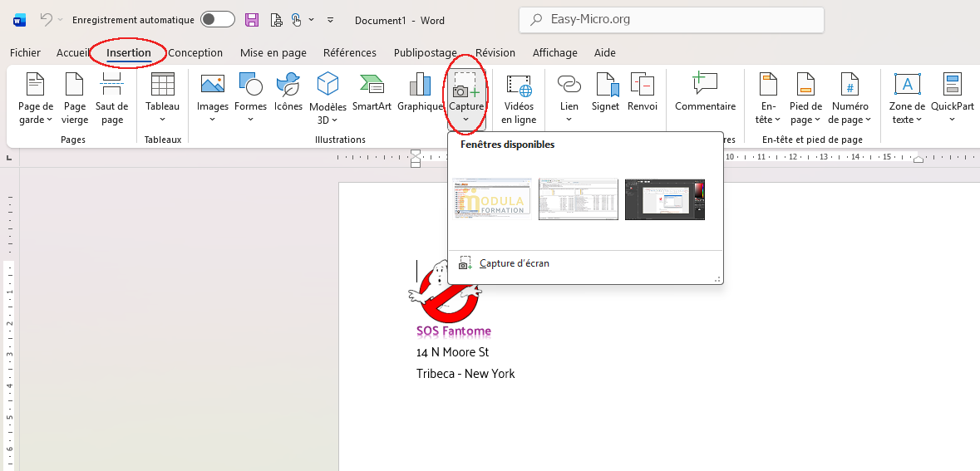Switch to the Mise en page tab

pyautogui.click(x=273, y=52)
